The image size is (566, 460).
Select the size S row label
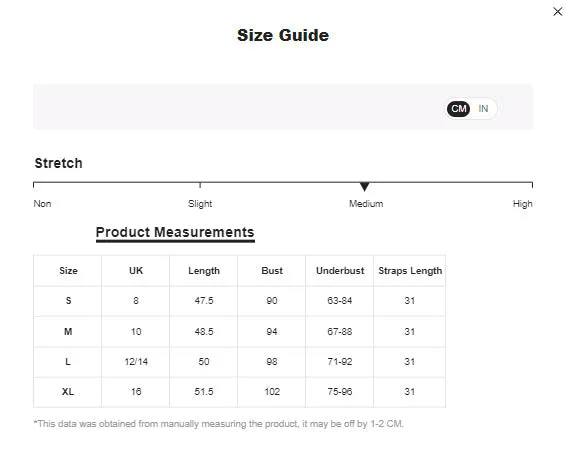[68, 300]
